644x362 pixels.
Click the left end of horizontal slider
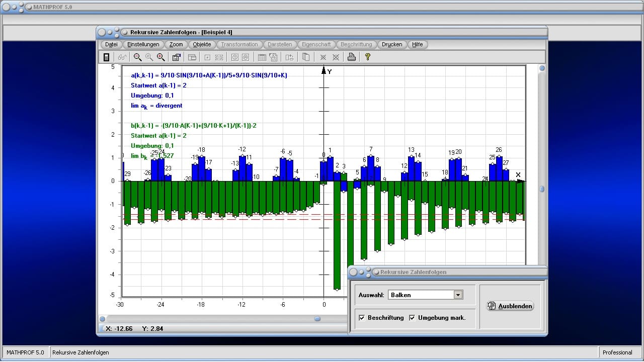click(x=103, y=319)
